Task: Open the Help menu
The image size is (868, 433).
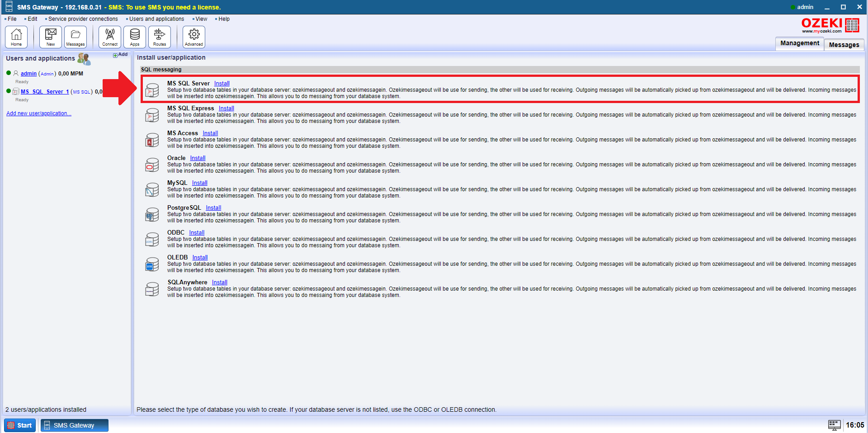Action: [224, 19]
